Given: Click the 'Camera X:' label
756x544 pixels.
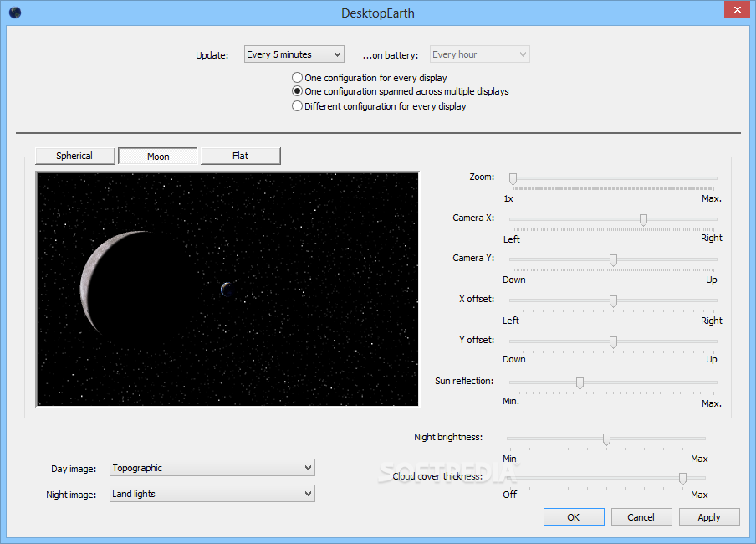Looking at the screenshot, I should tap(473, 218).
